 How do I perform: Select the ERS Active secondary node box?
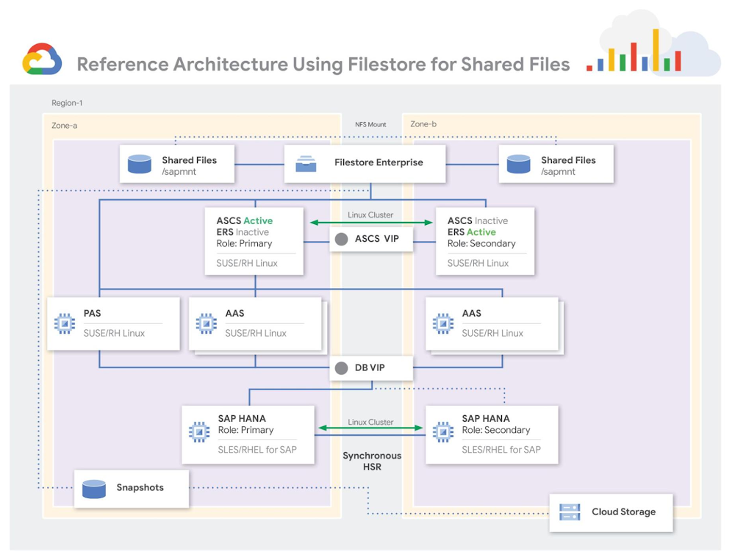point(485,241)
